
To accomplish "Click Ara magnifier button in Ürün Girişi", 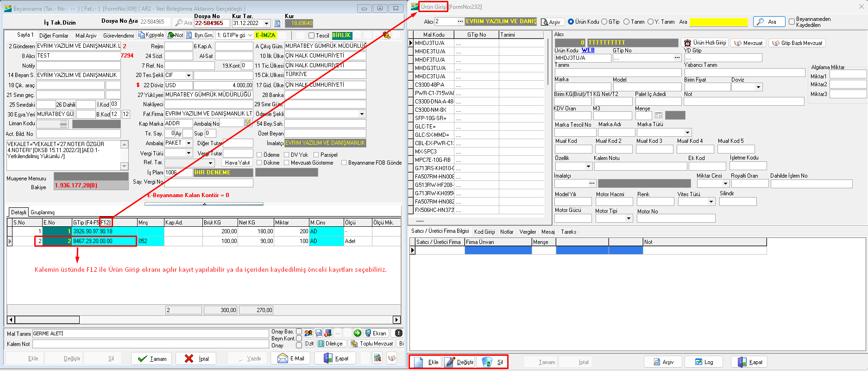I will pos(769,22).
